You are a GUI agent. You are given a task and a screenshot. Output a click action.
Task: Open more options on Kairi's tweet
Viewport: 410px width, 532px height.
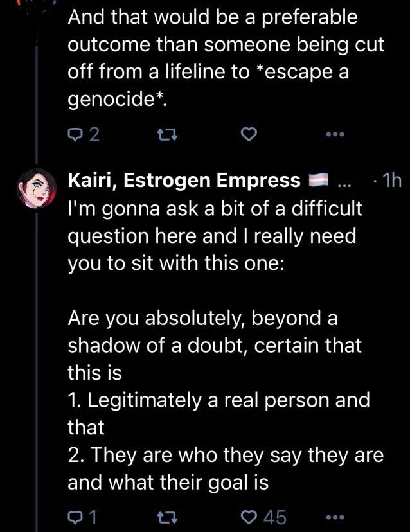point(335,517)
